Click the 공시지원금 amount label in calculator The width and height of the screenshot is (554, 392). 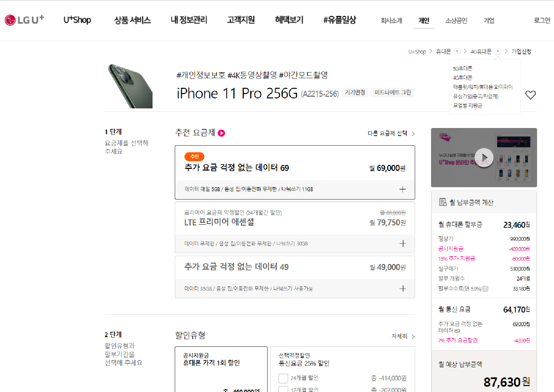pyautogui.click(x=451, y=249)
